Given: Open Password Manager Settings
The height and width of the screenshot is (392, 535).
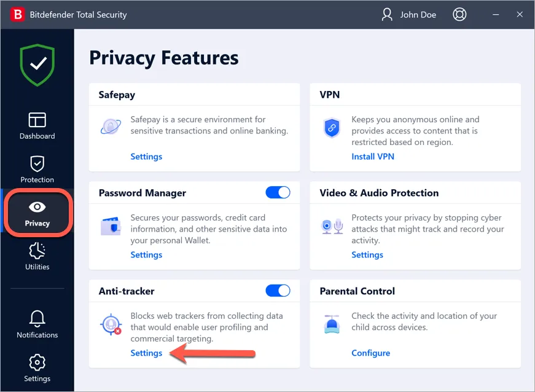Looking at the screenshot, I should pyautogui.click(x=146, y=254).
